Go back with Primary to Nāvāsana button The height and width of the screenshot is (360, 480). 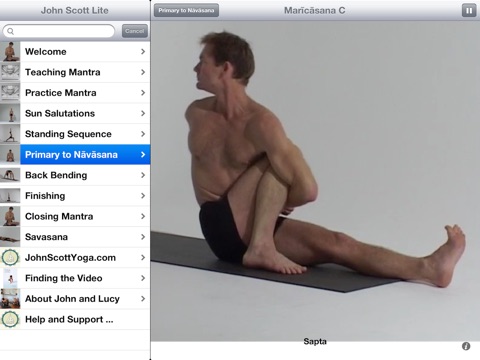(x=186, y=10)
